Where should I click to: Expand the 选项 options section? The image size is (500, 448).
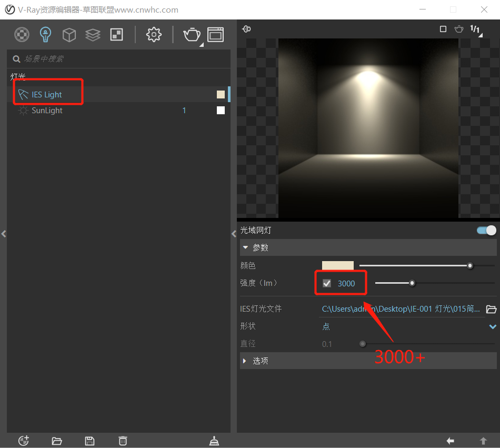(368, 361)
